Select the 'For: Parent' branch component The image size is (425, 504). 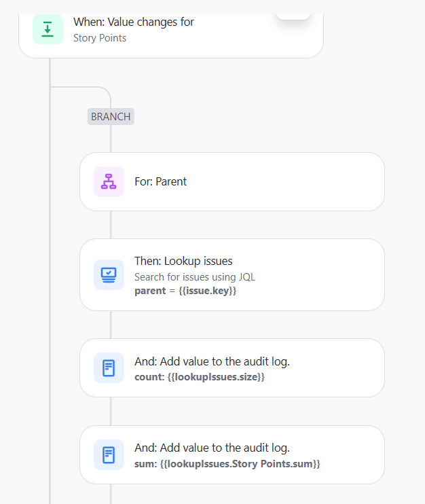click(x=232, y=181)
